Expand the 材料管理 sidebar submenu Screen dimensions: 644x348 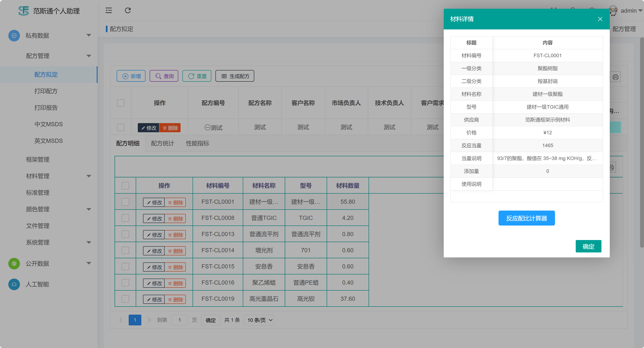[88, 176]
